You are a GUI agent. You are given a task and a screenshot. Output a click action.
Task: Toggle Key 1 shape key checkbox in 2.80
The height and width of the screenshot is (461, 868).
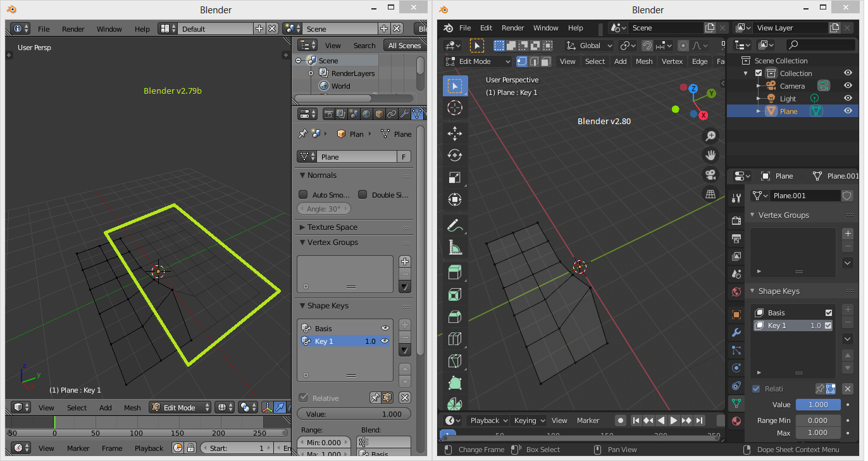coord(829,325)
